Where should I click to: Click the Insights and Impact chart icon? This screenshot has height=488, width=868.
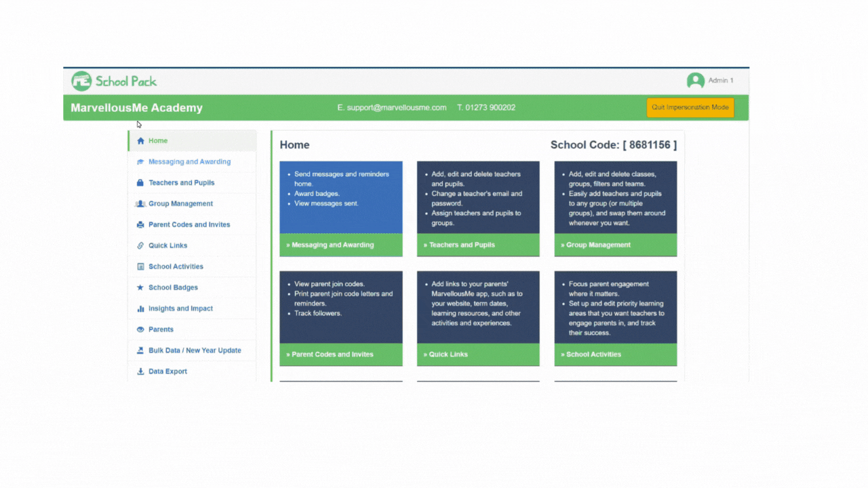[140, 309]
